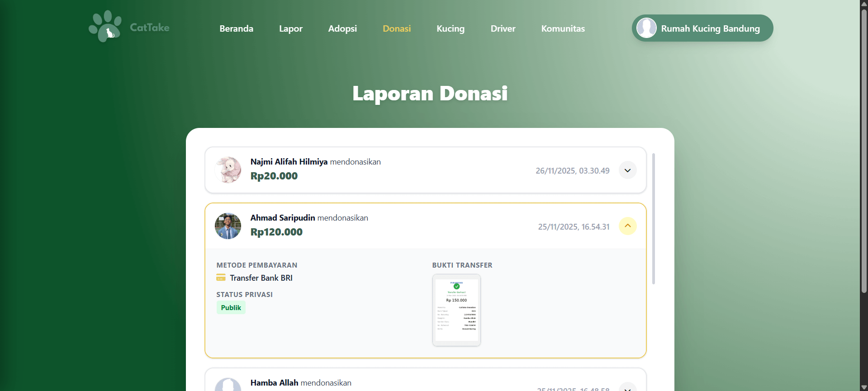Click the donation list scrollbar
This screenshot has width=868, height=391.
tap(654, 219)
